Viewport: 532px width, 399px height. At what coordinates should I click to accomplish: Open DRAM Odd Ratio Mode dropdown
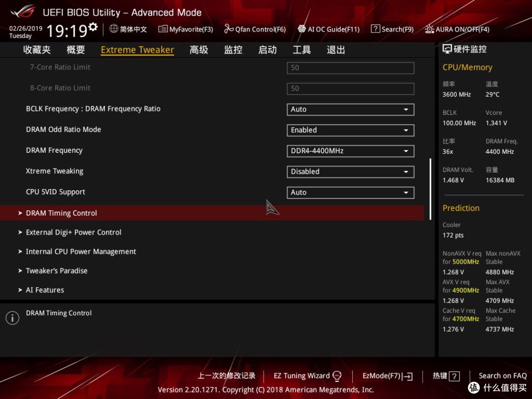click(351, 130)
